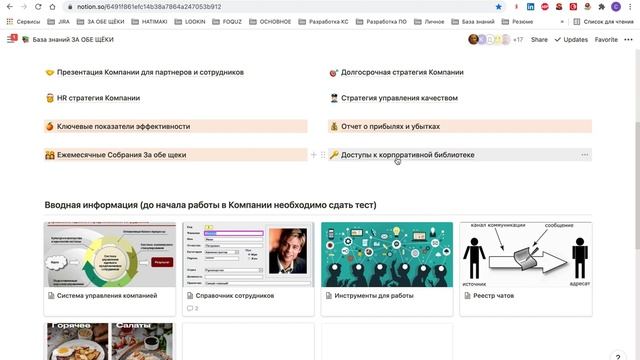Click the База знаний page icon in breadcrumb
This screenshot has width=640, height=360.
pyautogui.click(x=25, y=40)
